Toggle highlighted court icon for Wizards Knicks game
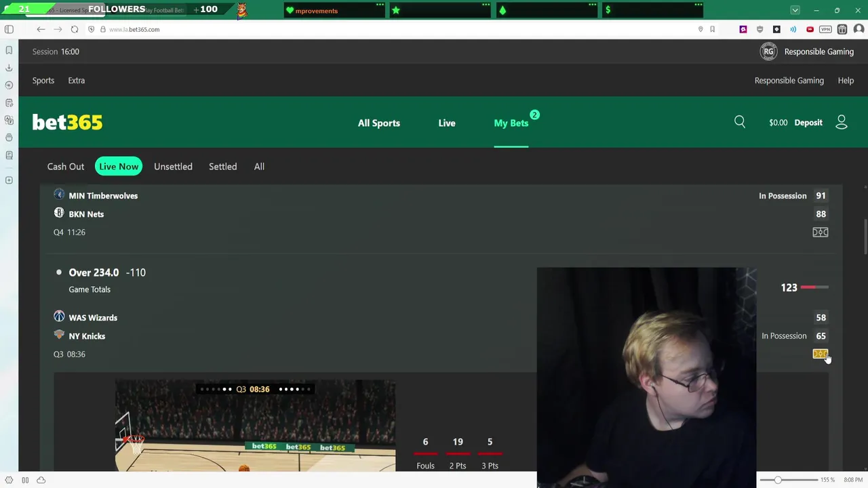 821,354
